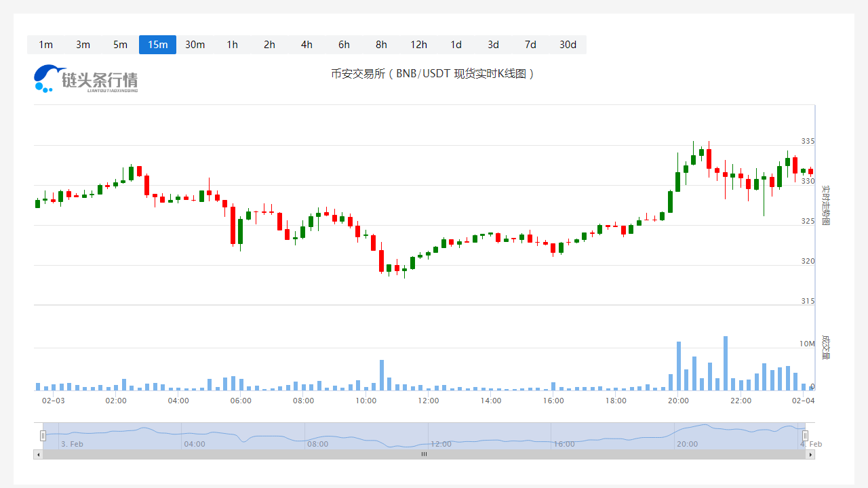Select the 12h timeframe tab

(418, 45)
